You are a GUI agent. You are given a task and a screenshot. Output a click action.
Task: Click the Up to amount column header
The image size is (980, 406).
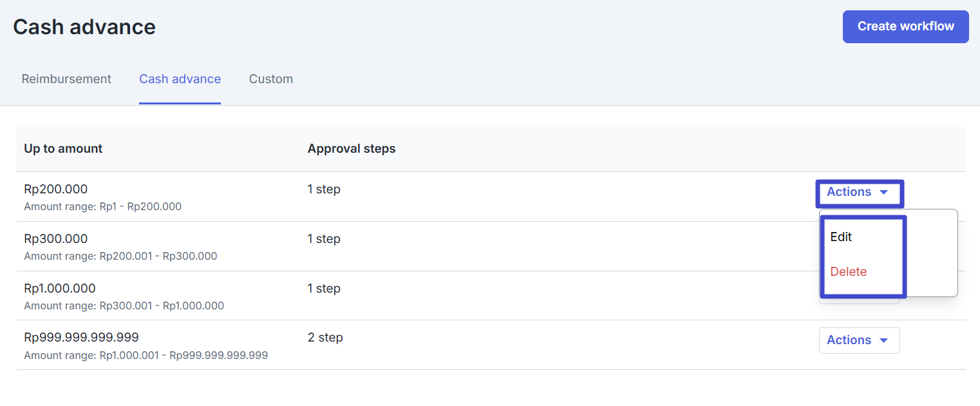tap(63, 149)
